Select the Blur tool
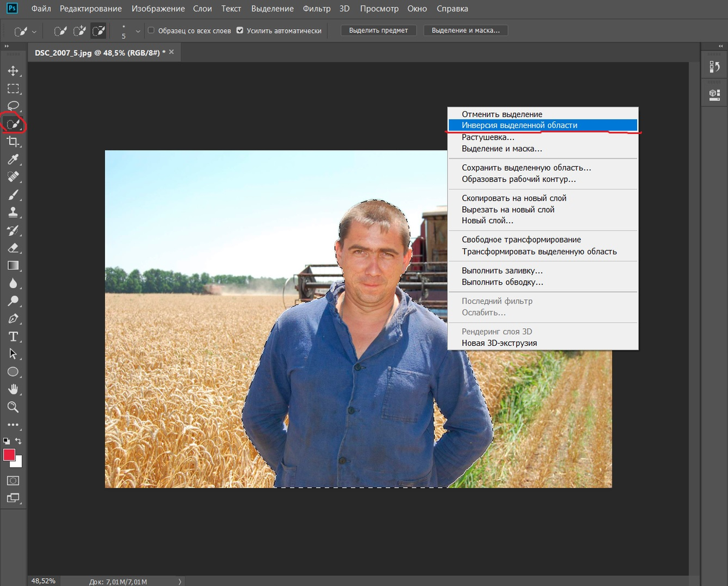This screenshot has height=586, width=728. click(13, 283)
